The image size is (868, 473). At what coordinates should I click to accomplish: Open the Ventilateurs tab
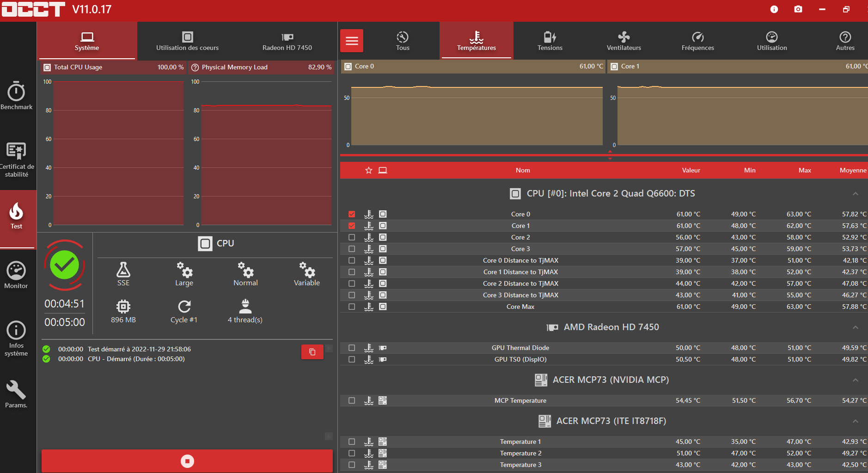click(x=624, y=41)
